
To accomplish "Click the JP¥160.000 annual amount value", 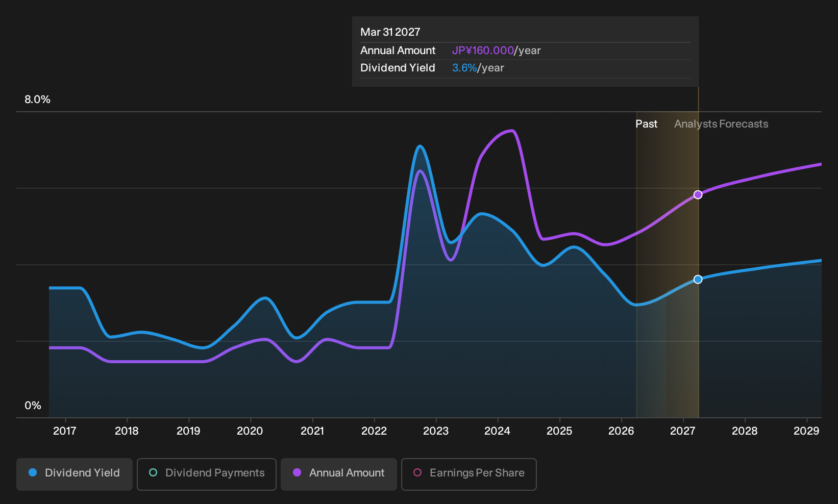I will click(483, 51).
